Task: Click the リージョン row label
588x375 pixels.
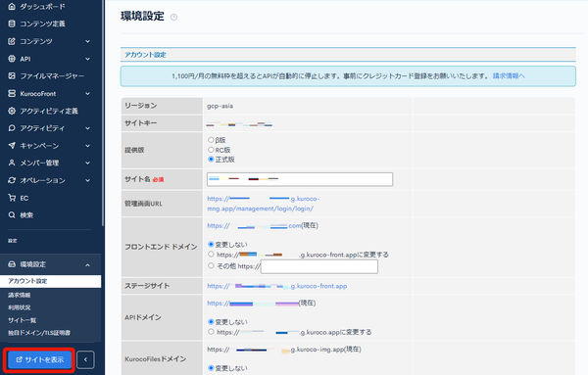Action: pos(140,106)
